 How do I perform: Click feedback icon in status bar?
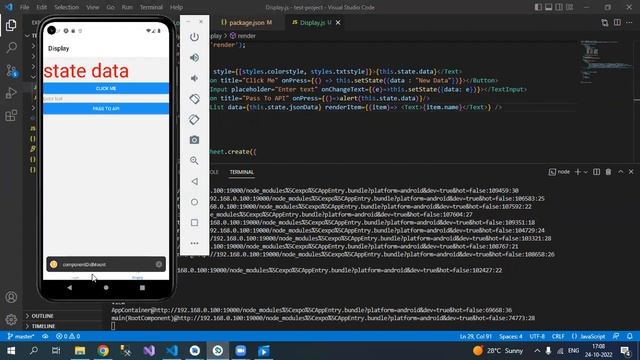(x=616, y=336)
